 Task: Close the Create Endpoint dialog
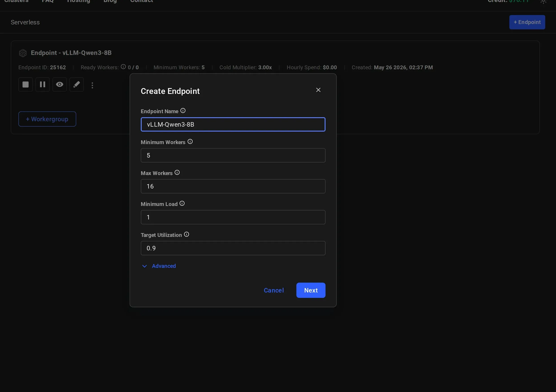point(318,90)
